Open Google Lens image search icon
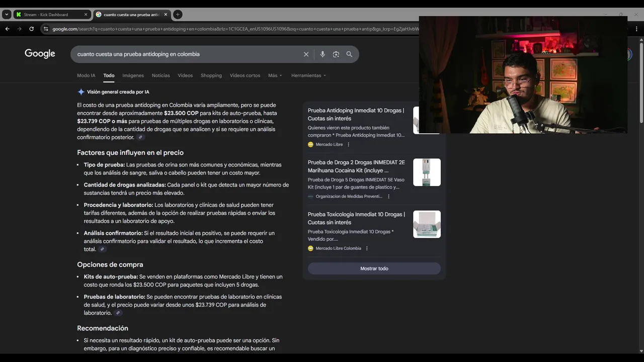Screen dimensions: 644x362 pyautogui.click(x=336, y=54)
